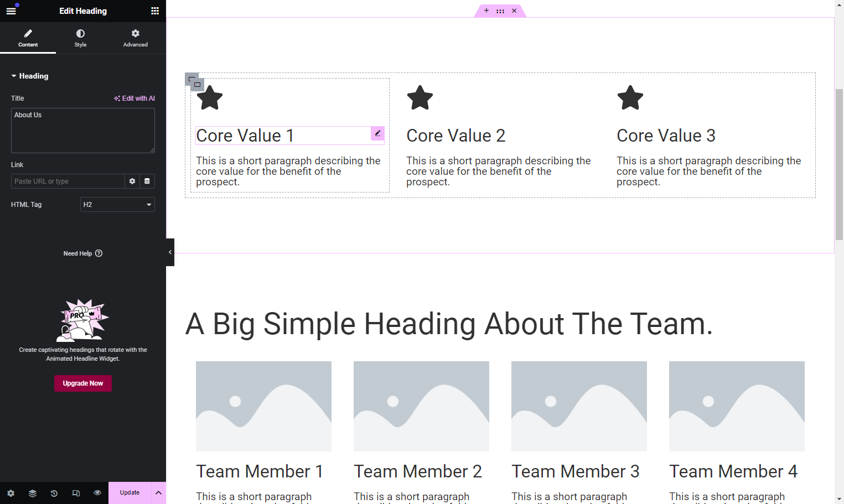Open the HTML Tag dropdown
Viewport: 844px width, 504px height.
click(x=117, y=205)
